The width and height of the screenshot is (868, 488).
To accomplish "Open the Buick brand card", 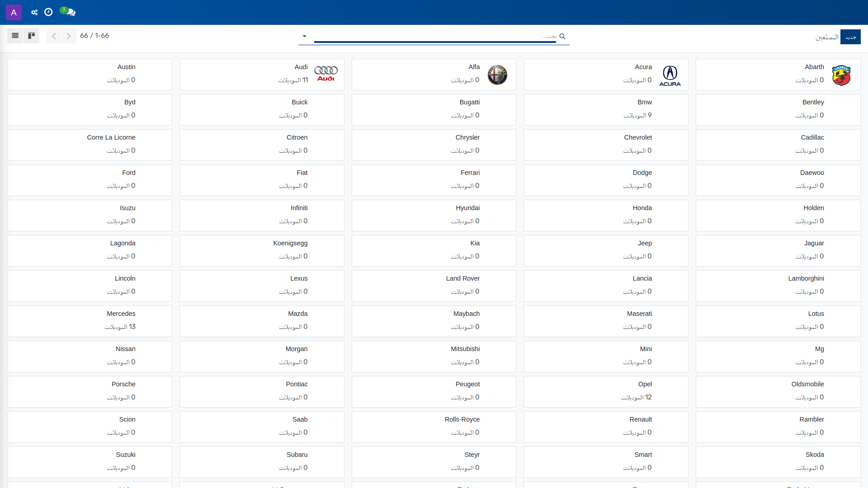I will [262, 110].
